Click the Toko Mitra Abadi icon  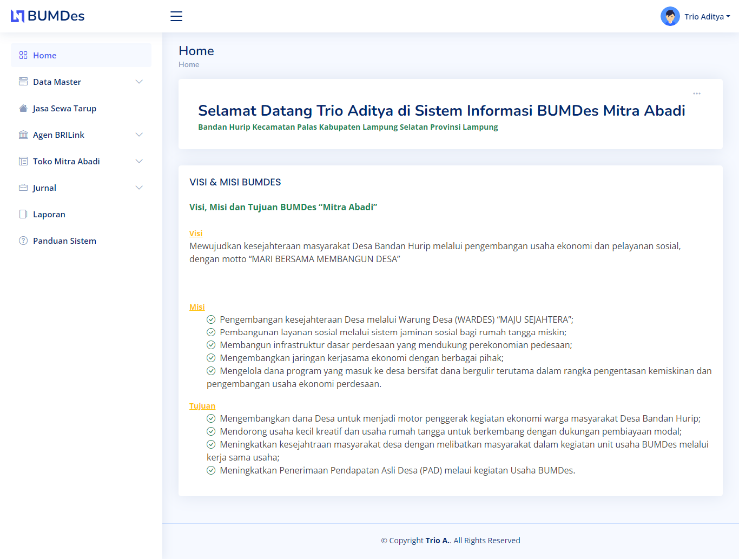pyautogui.click(x=23, y=161)
